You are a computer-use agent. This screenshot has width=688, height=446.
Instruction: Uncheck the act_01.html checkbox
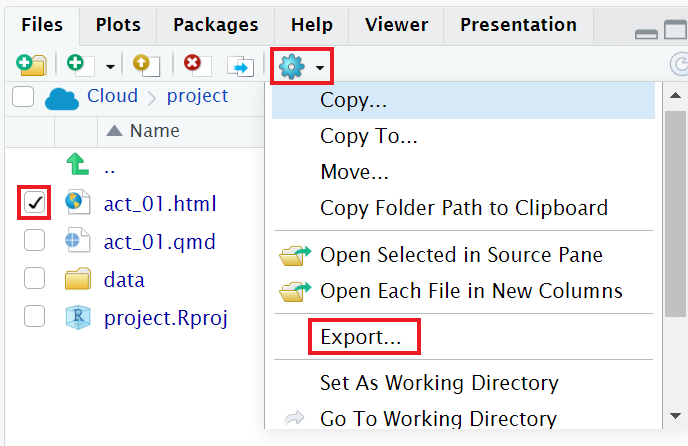[x=35, y=203]
